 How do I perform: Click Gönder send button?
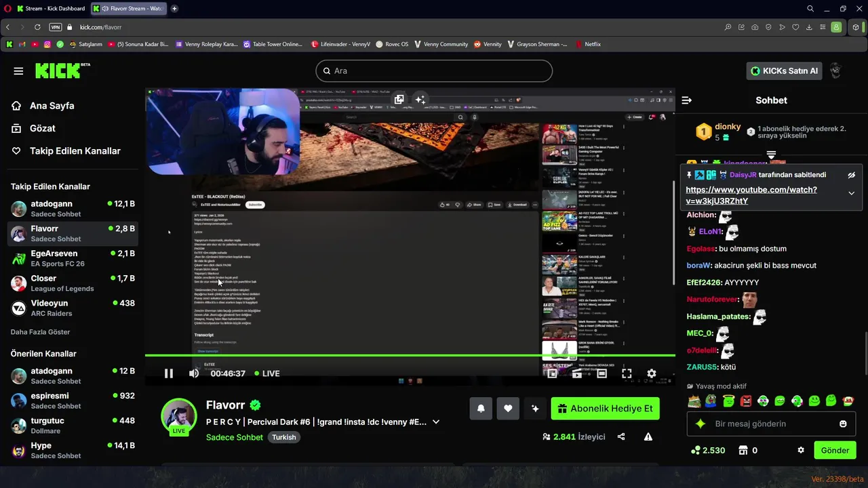click(835, 450)
